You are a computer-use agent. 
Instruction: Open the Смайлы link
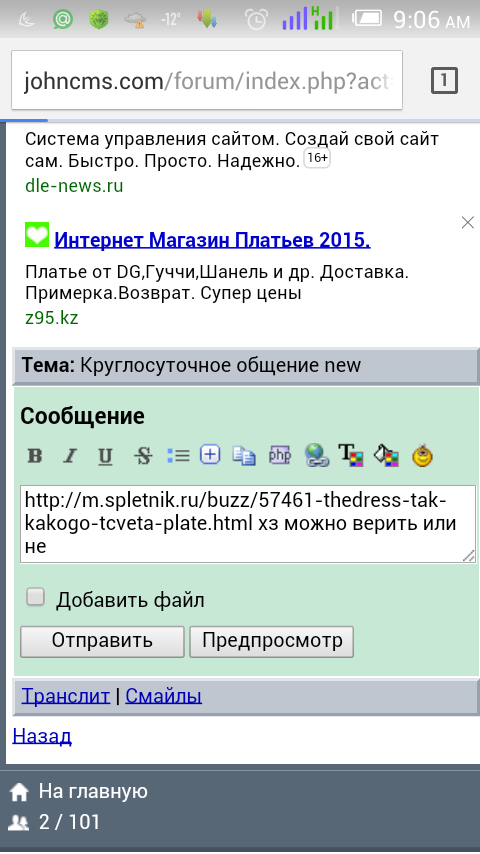[163, 696]
